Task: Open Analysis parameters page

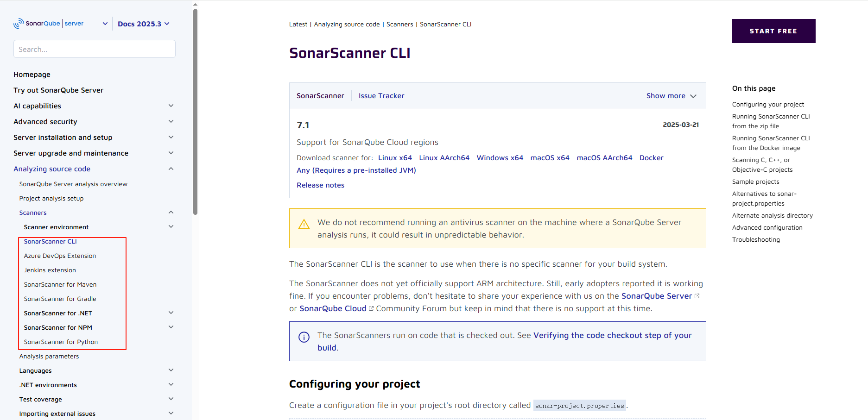Action: (x=49, y=357)
